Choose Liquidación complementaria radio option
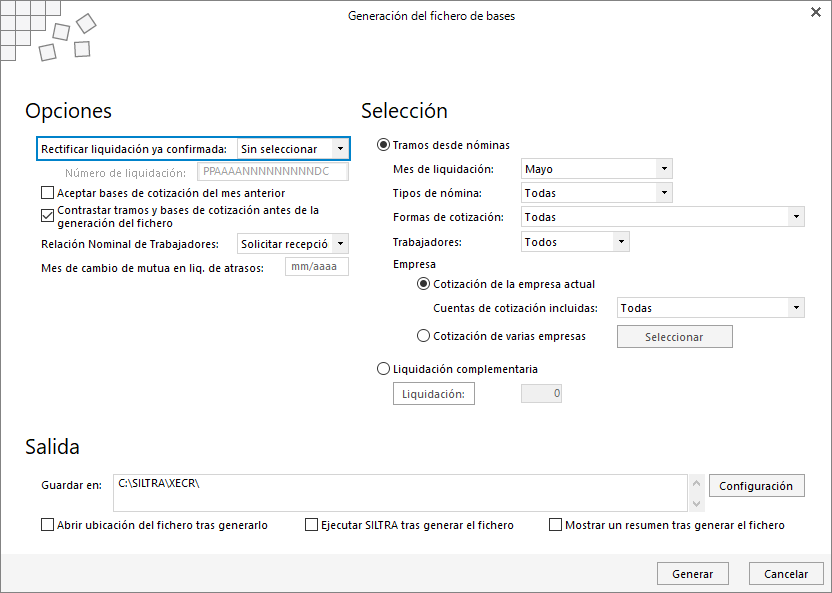Viewport: 832px width, 593px height. tap(383, 369)
